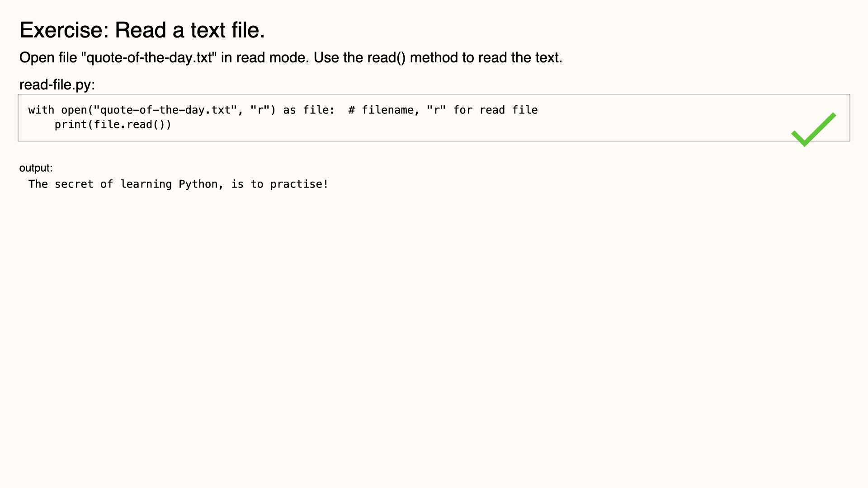
Task: Click the "r" mode argument in open()
Action: coord(260,110)
